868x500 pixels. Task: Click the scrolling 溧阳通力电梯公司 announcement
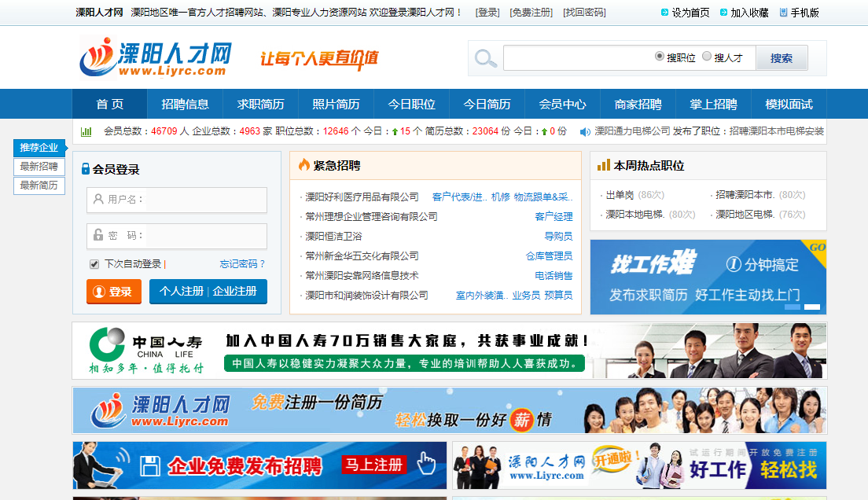pos(708,131)
